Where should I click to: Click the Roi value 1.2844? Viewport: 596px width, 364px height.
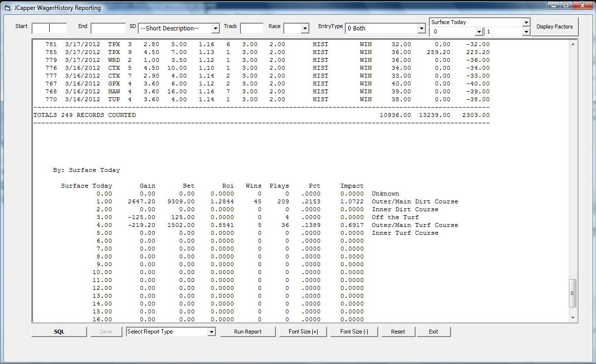point(222,201)
